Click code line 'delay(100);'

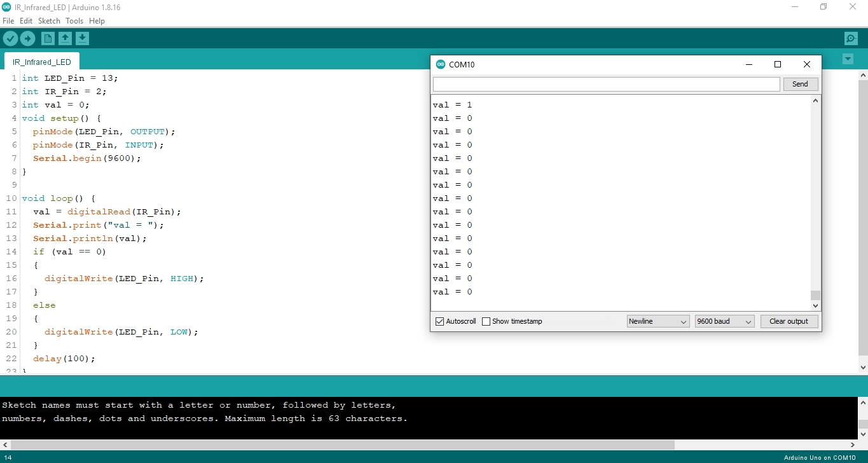[x=64, y=359]
